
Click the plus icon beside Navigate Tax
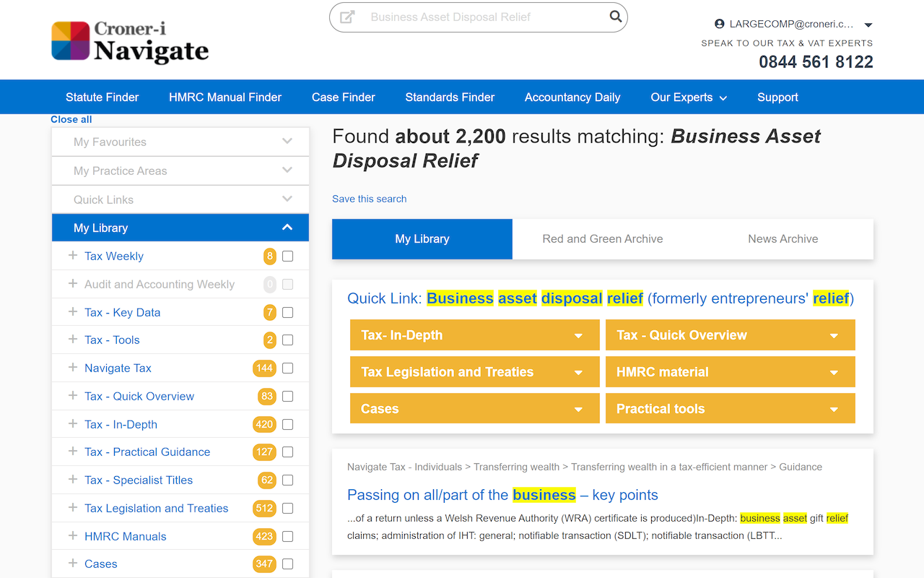click(x=72, y=368)
